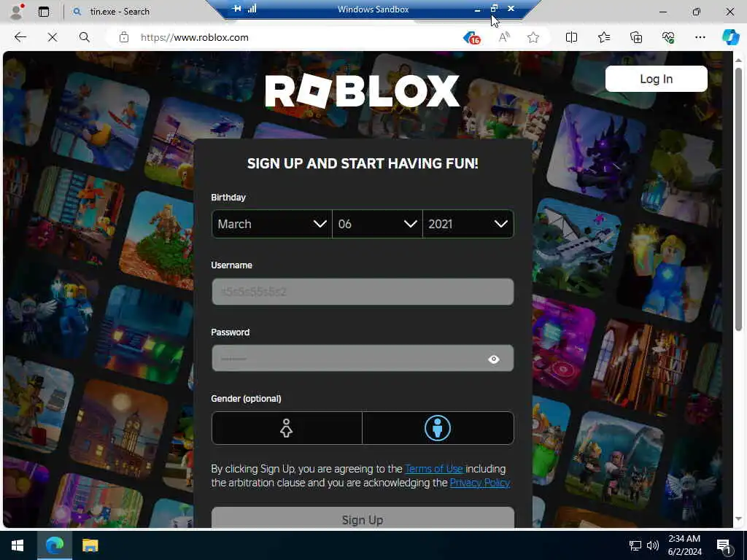Open the Collections icon
This screenshot has width=747, height=560.
tap(636, 37)
